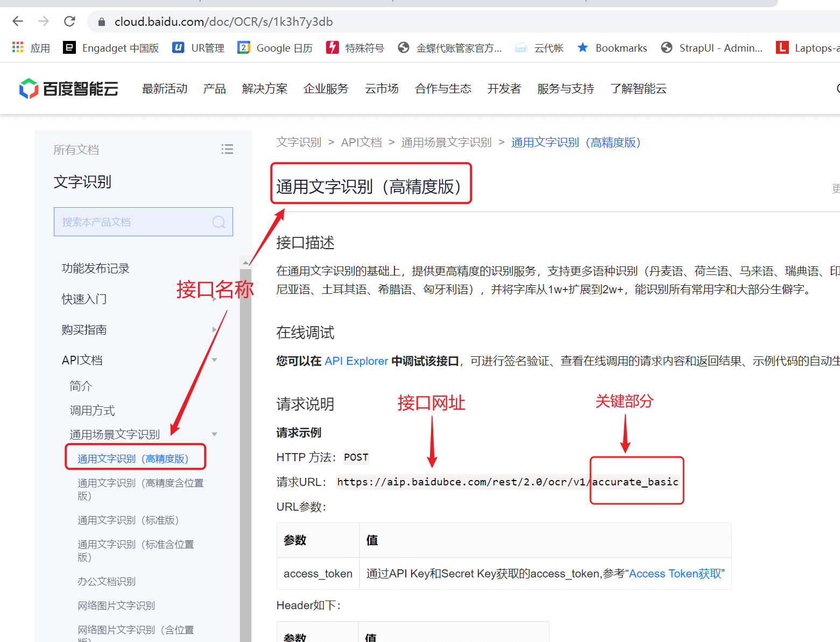Open the 应用 apps grid bookmark

point(31,48)
